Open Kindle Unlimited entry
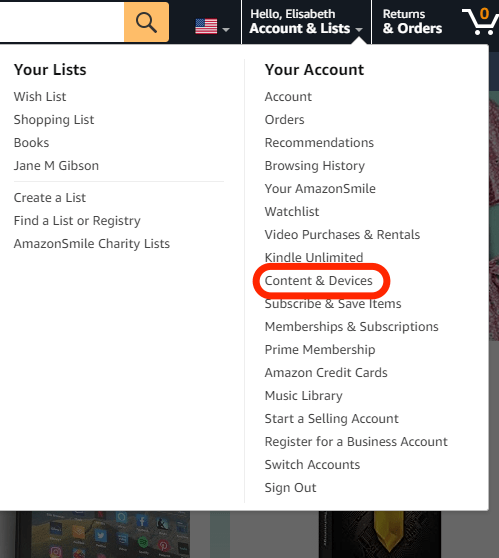Image resolution: width=499 pixels, height=558 pixels. [314, 258]
